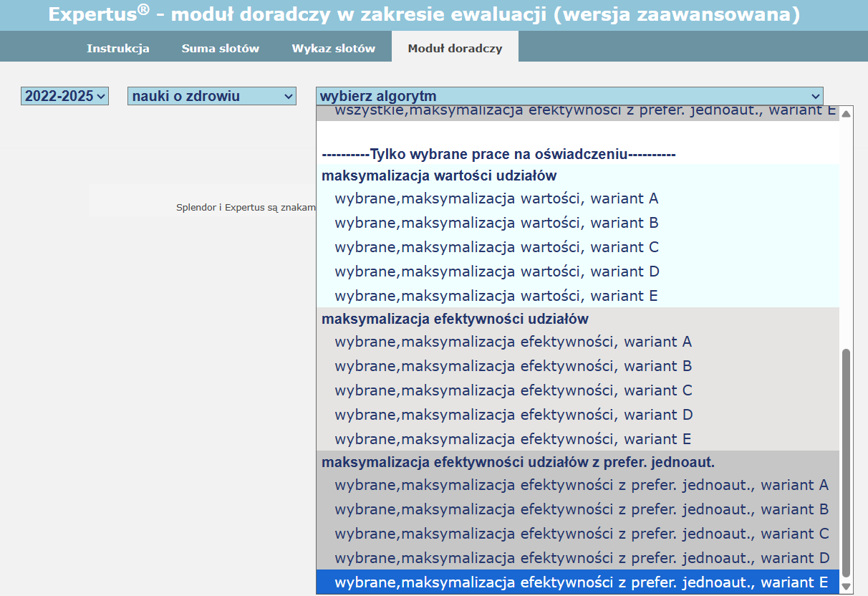The height and width of the screenshot is (596, 868).
Task: Expand the nauki o zdrowiu discipline dropdown
Action: (x=211, y=96)
